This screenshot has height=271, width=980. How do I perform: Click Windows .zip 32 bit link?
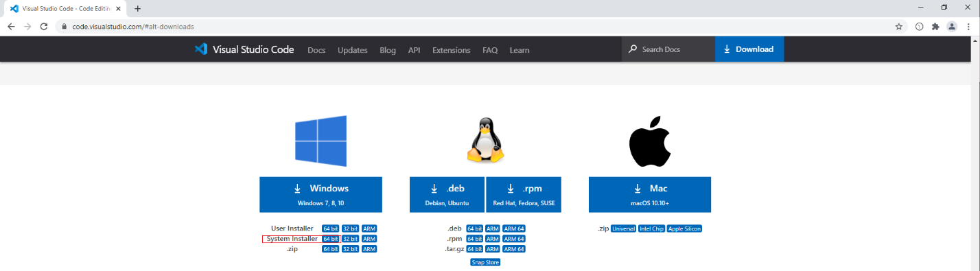point(351,249)
